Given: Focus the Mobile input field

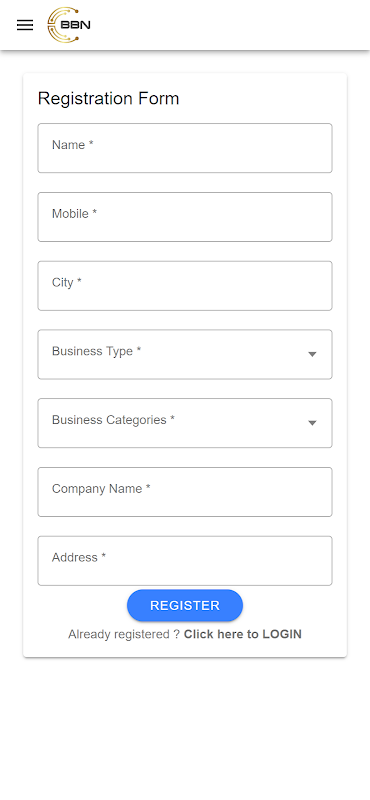Looking at the screenshot, I should tap(185, 217).
